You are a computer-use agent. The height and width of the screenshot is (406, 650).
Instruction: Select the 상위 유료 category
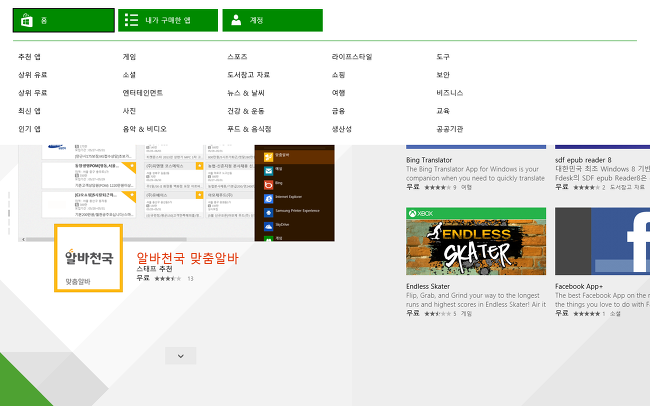[x=32, y=75]
